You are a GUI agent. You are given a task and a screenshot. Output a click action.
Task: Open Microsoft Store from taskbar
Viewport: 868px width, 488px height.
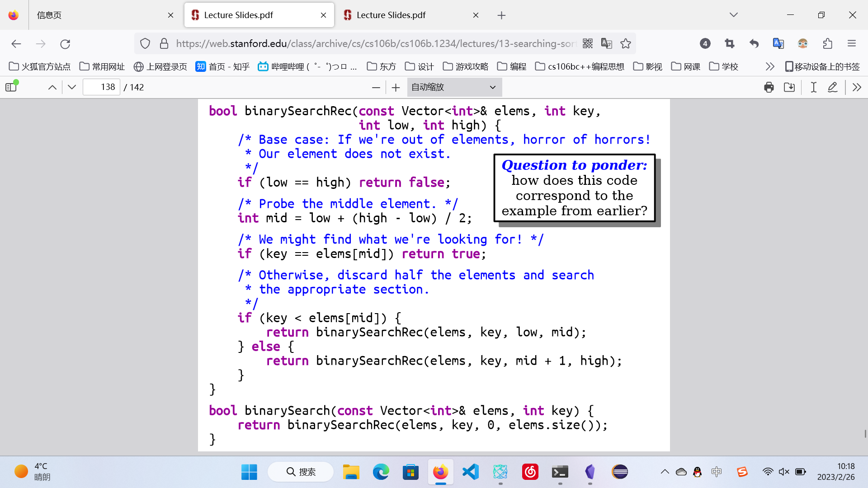(x=411, y=472)
